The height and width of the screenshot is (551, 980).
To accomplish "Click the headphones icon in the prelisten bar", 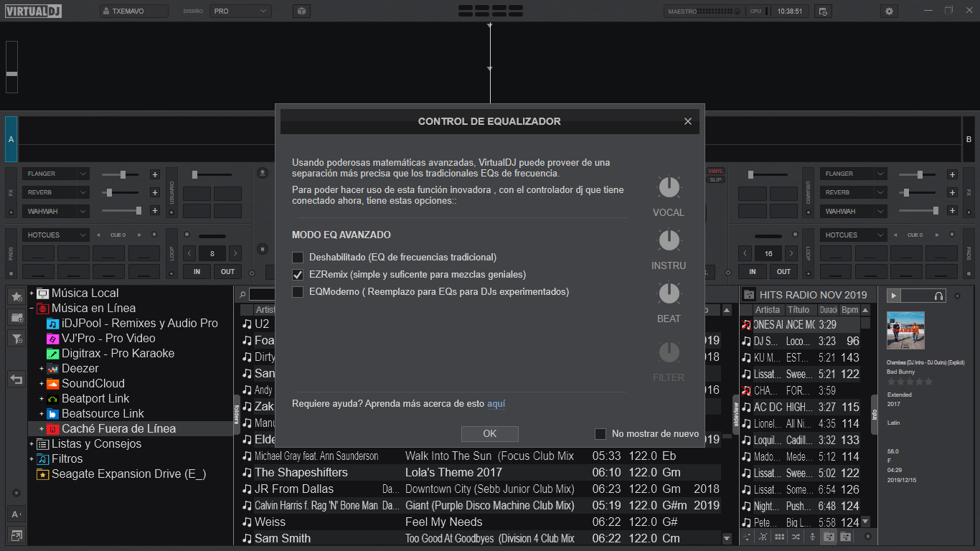I will (x=938, y=296).
